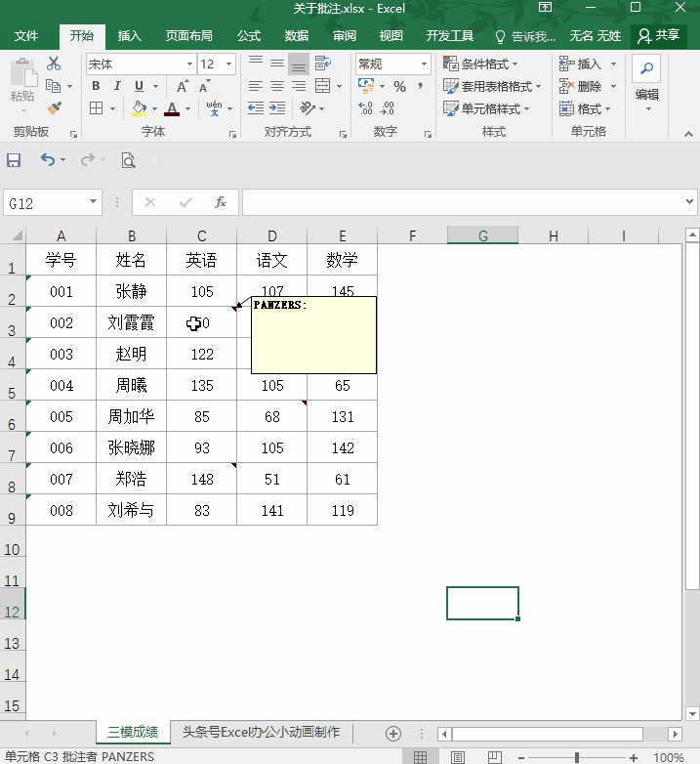
Task: Click the Paste clipboard icon
Action: coord(22,74)
